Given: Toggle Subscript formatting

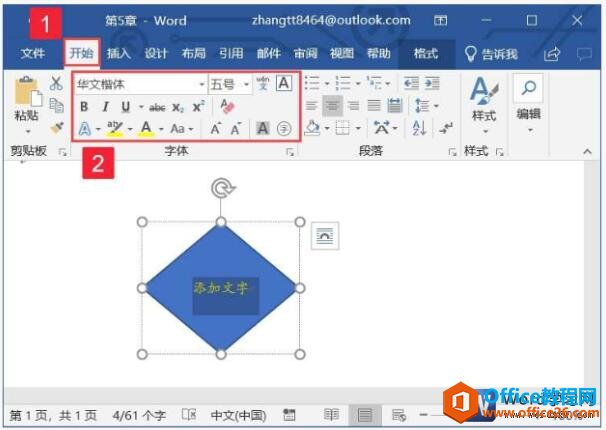Looking at the screenshot, I should point(178,107).
